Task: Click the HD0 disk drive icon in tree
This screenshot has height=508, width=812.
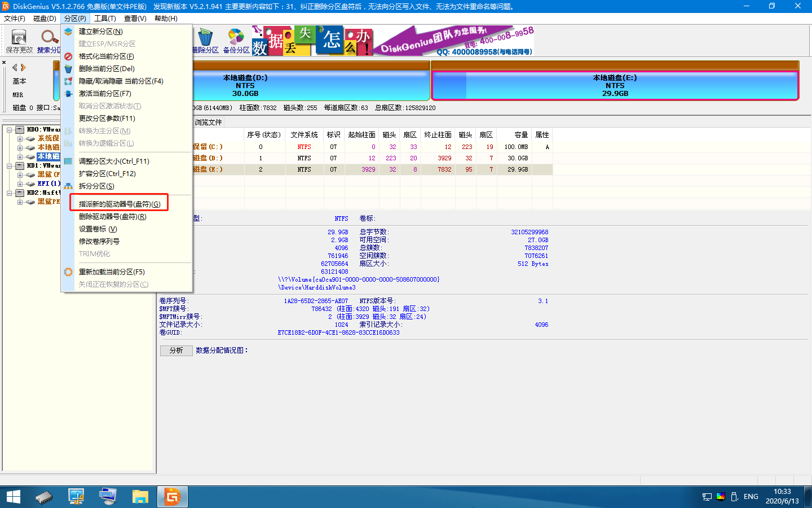Action: [20, 130]
